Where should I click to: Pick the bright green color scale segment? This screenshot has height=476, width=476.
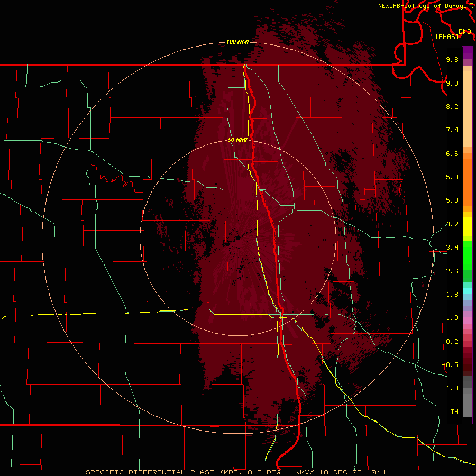467,255
